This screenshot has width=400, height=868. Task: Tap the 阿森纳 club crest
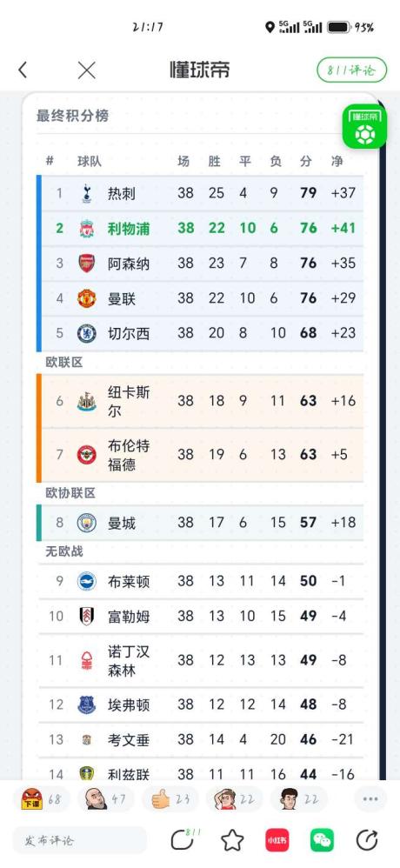(x=87, y=263)
